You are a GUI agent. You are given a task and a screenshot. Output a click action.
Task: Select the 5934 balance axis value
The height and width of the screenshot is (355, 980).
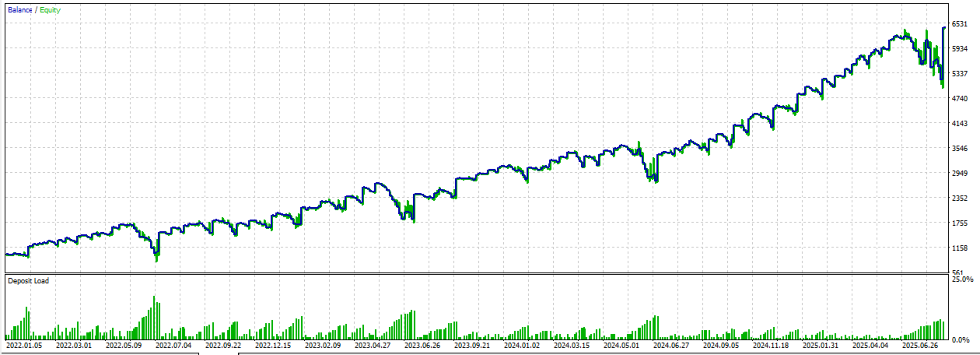coord(959,49)
